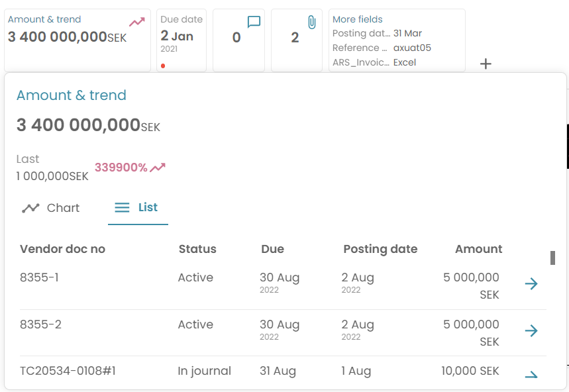Open the comments speech bubble icon
Viewport: 569px width, 392px height.
(254, 22)
